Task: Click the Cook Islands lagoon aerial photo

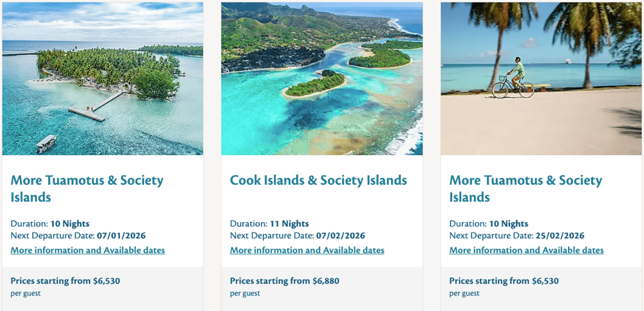Action: coord(322,77)
